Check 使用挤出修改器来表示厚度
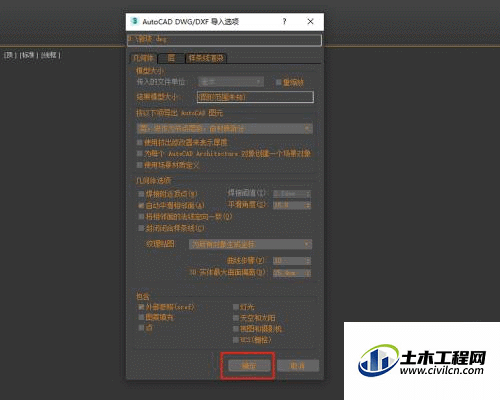The width and height of the screenshot is (500, 400). click(140, 143)
